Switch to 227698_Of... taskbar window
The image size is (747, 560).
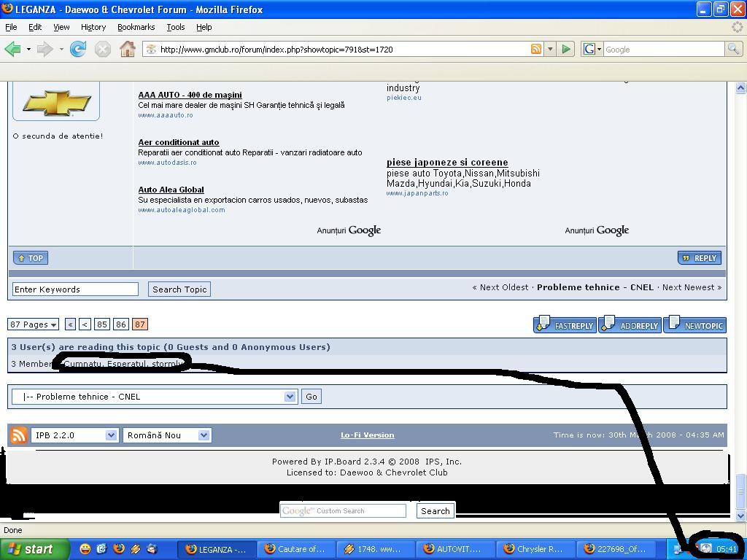614,549
